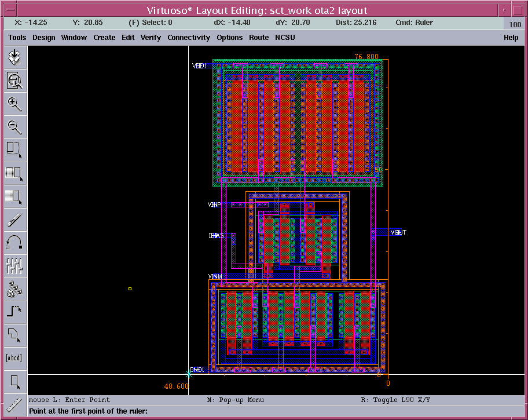Click the dY: 20.70 readout
528x420 pixels.
tap(292, 23)
